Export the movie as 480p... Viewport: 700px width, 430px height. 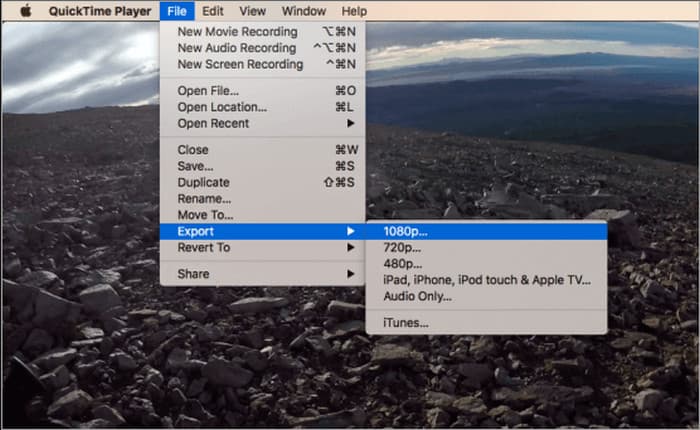pos(486,264)
